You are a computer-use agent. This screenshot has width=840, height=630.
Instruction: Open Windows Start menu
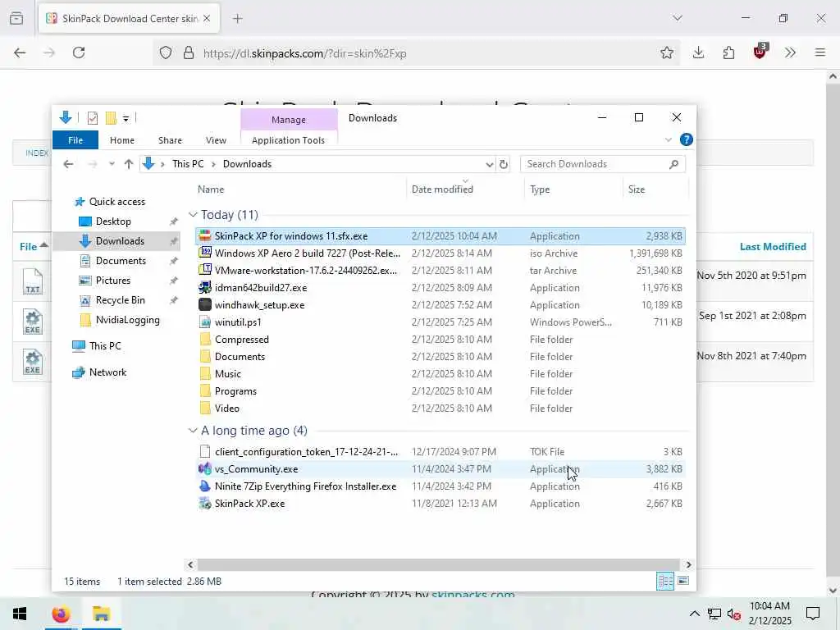pyautogui.click(x=20, y=614)
